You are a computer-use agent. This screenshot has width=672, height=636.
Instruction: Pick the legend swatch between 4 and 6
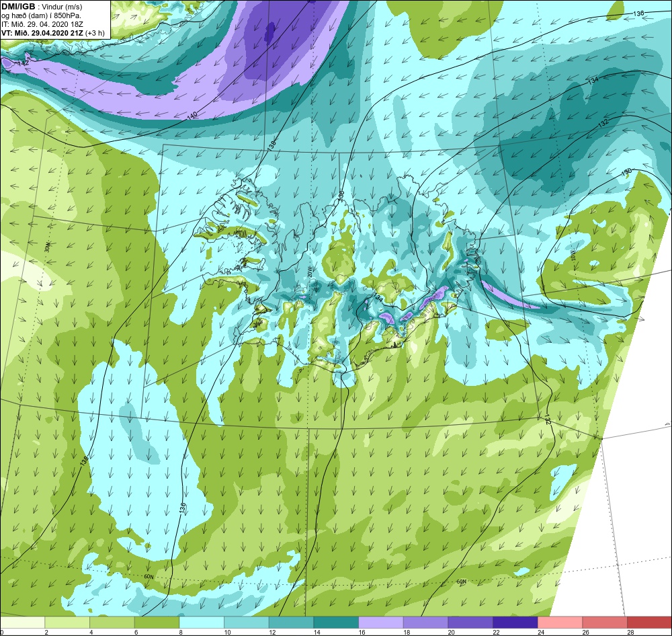point(112,622)
